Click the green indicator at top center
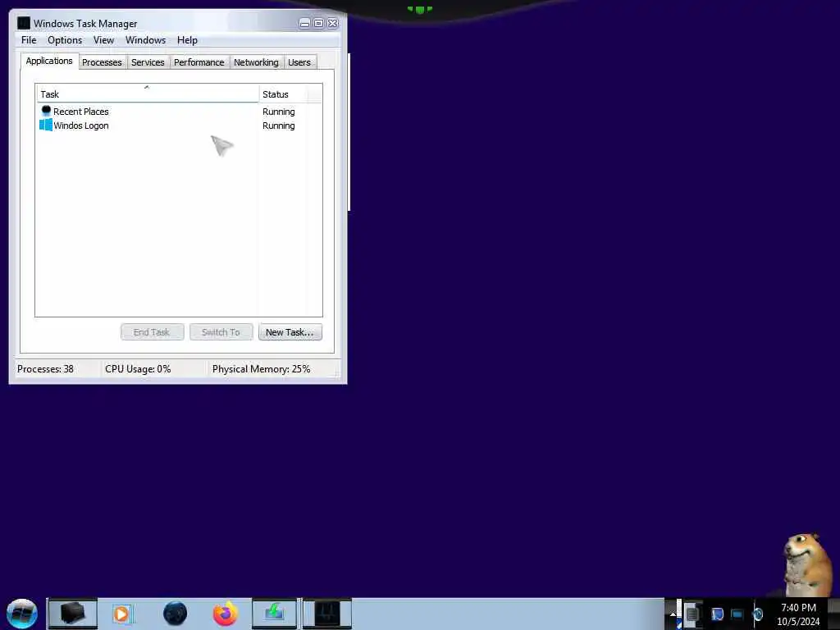 tap(419, 9)
